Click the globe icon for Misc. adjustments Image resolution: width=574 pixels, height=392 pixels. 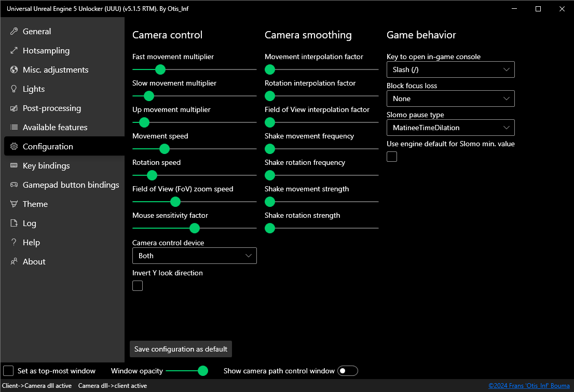14,70
